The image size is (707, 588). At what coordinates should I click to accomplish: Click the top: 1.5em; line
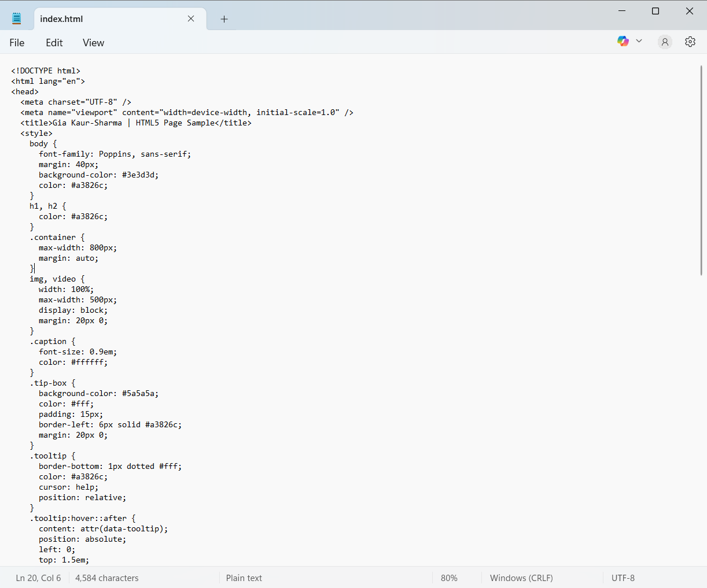coord(64,560)
